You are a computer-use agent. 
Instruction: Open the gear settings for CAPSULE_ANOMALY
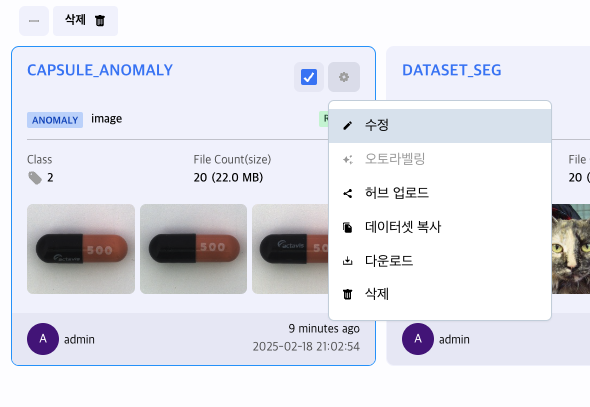[x=344, y=77]
